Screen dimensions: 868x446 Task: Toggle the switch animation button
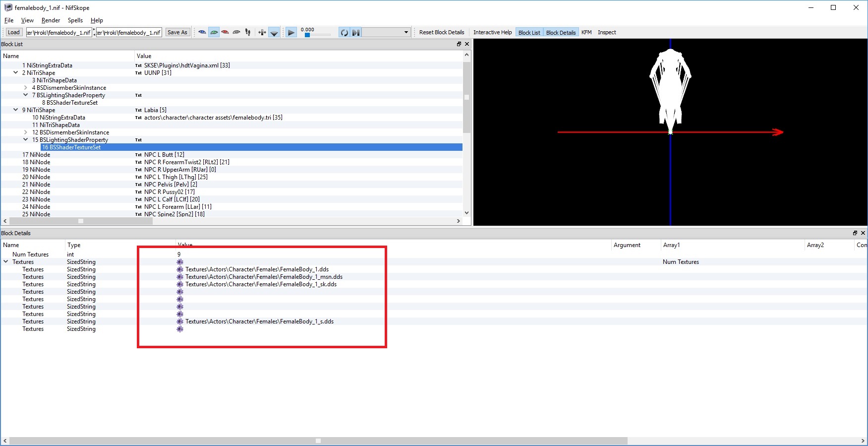[356, 32]
